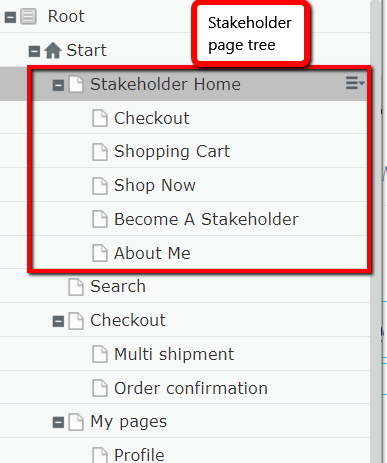
Task: Select the Become A Stakeholder page
Action: pyautogui.click(x=206, y=219)
